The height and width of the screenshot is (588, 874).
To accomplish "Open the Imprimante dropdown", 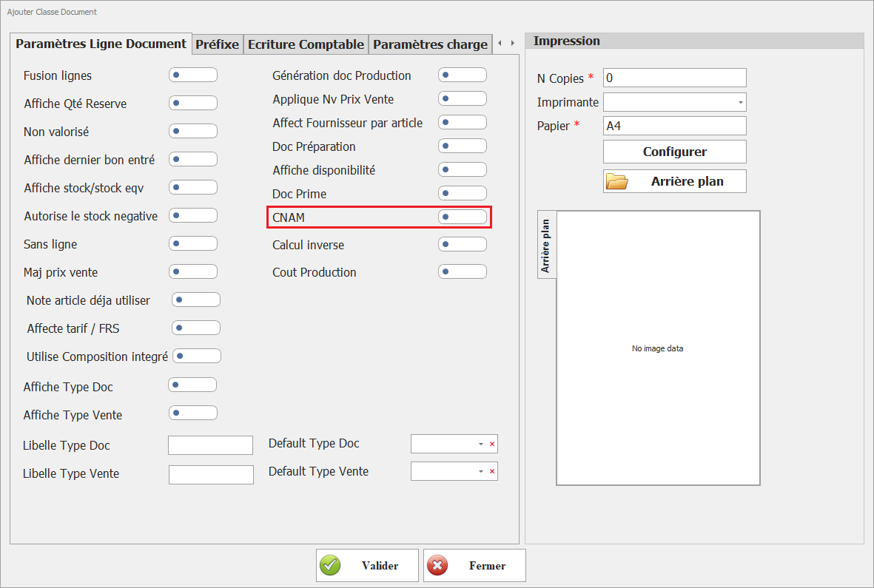I will [740, 103].
